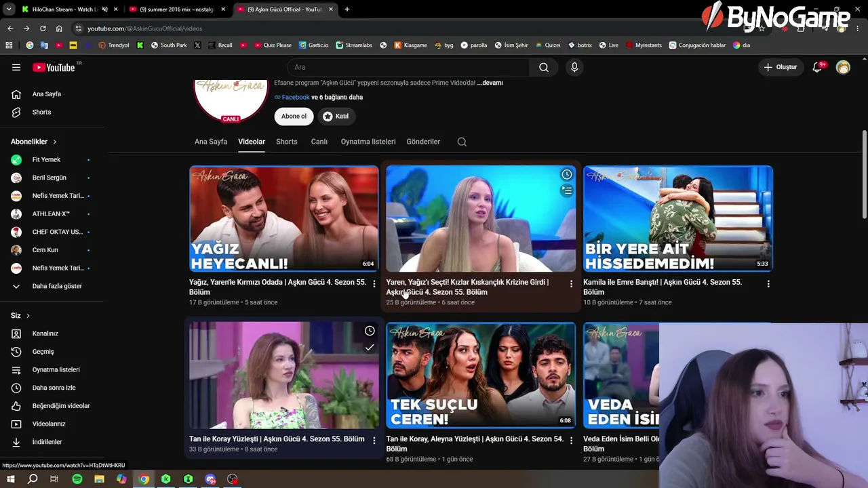868x488 pixels.
Task: Subscribe with the Abone ol button
Action: pos(294,117)
